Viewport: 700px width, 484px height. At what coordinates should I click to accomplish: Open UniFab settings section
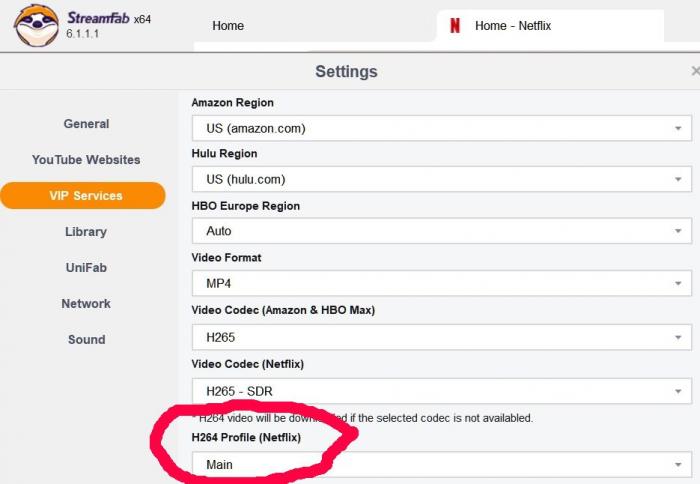[x=86, y=267]
